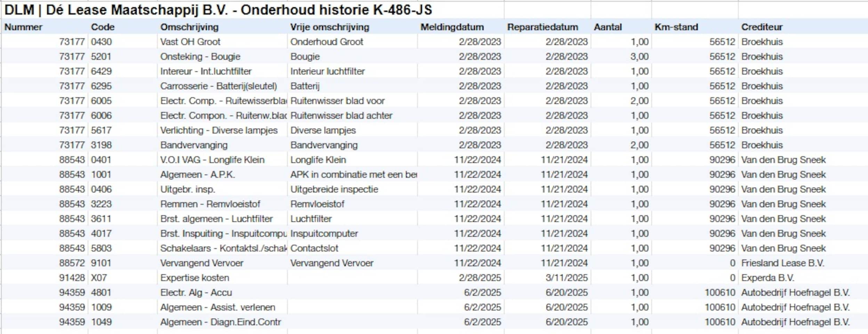Click the Km-stand column header

[676, 27]
